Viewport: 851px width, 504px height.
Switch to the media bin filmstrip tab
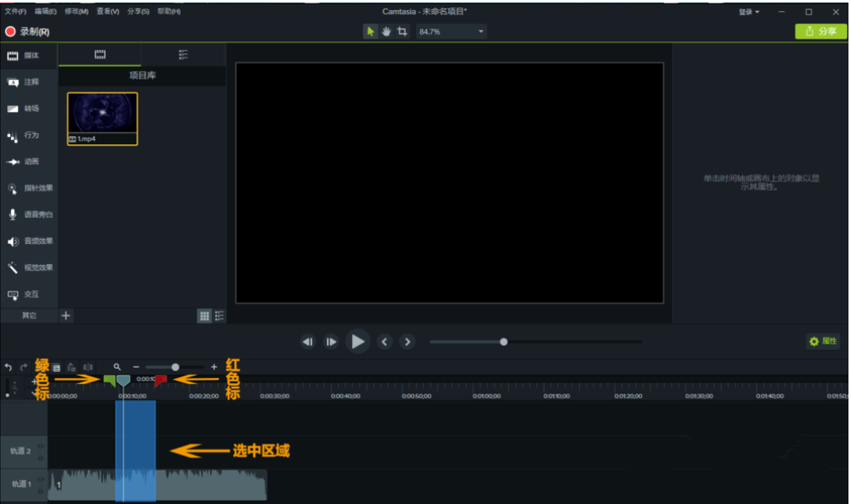pos(100,55)
